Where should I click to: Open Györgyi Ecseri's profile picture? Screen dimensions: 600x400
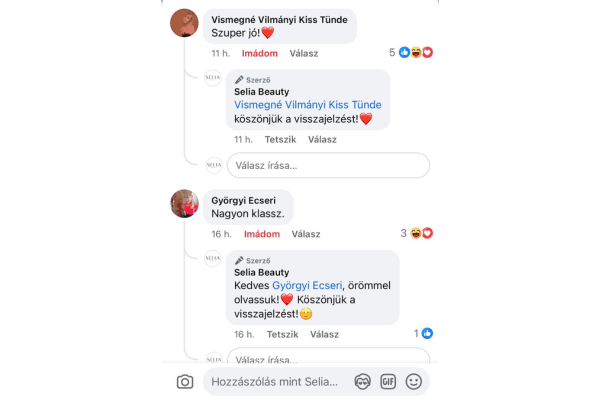tap(184, 204)
